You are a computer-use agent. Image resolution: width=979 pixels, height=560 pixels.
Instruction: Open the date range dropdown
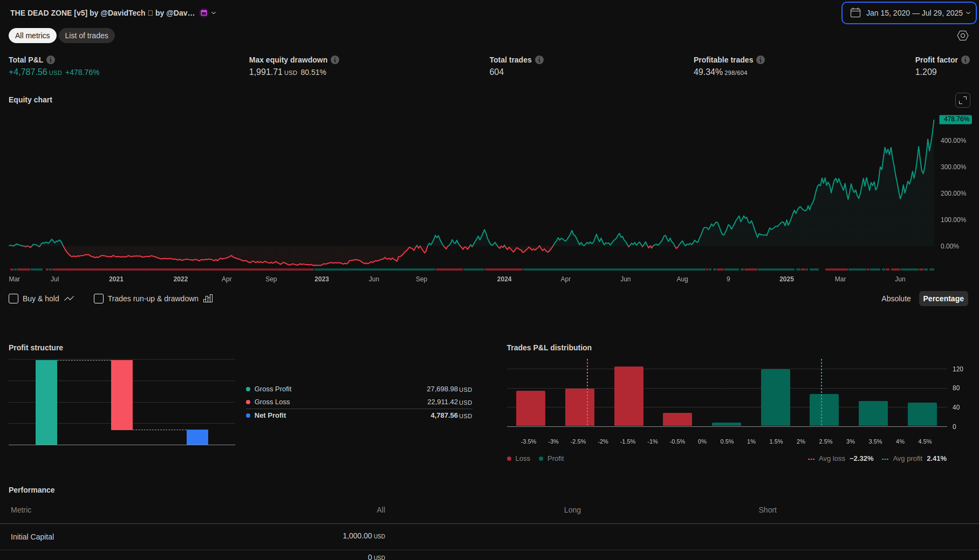909,13
